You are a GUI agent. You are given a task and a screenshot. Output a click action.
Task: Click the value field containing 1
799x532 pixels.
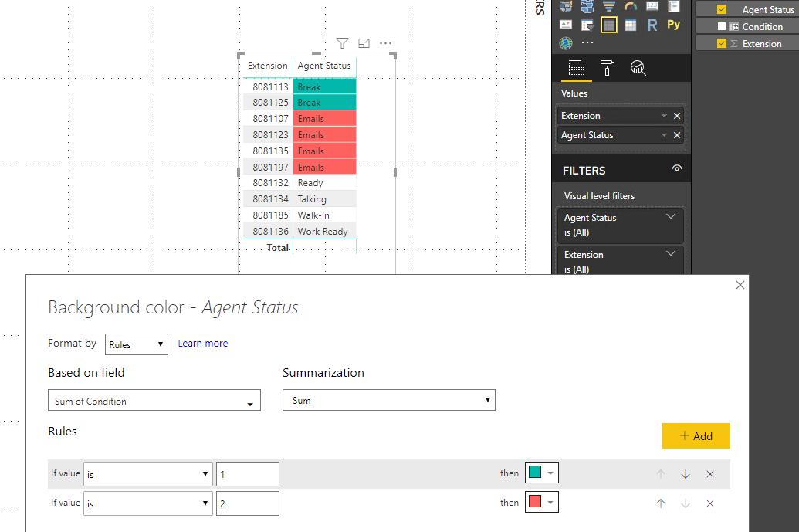pyautogui.click(x=248, y=474)
